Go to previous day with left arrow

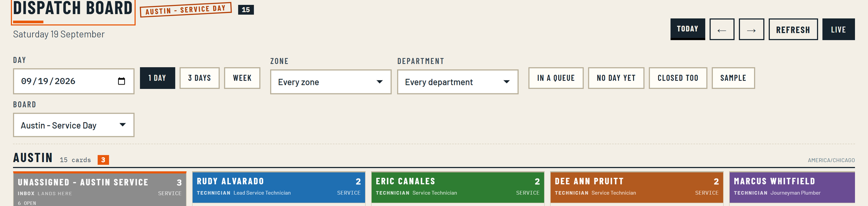point(722,29)
